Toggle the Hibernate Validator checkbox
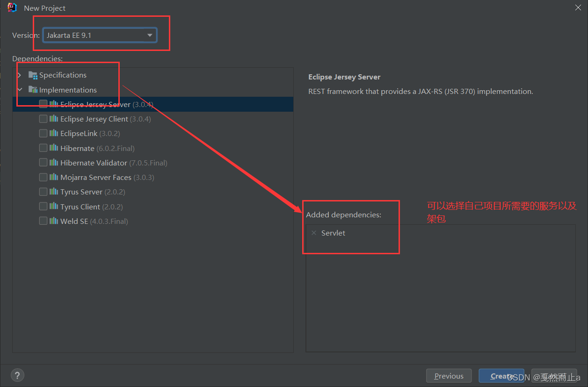588x387 pixels. [x=43, y=162]
